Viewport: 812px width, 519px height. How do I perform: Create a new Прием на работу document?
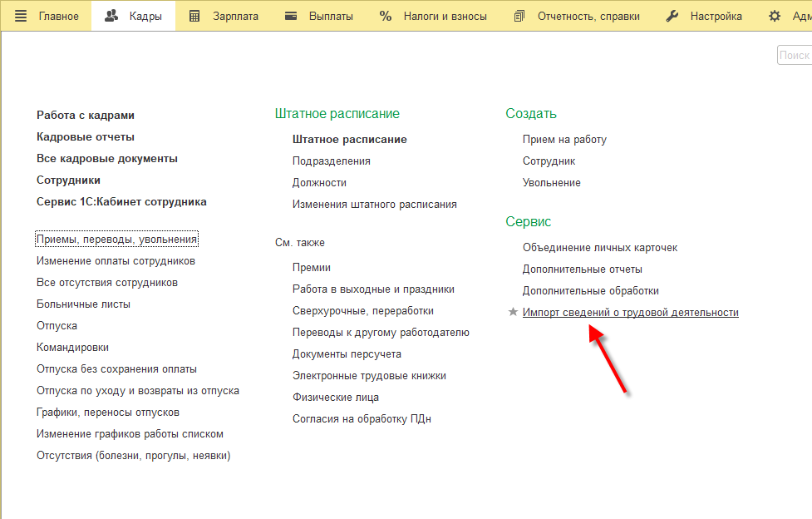coord(564,139)
